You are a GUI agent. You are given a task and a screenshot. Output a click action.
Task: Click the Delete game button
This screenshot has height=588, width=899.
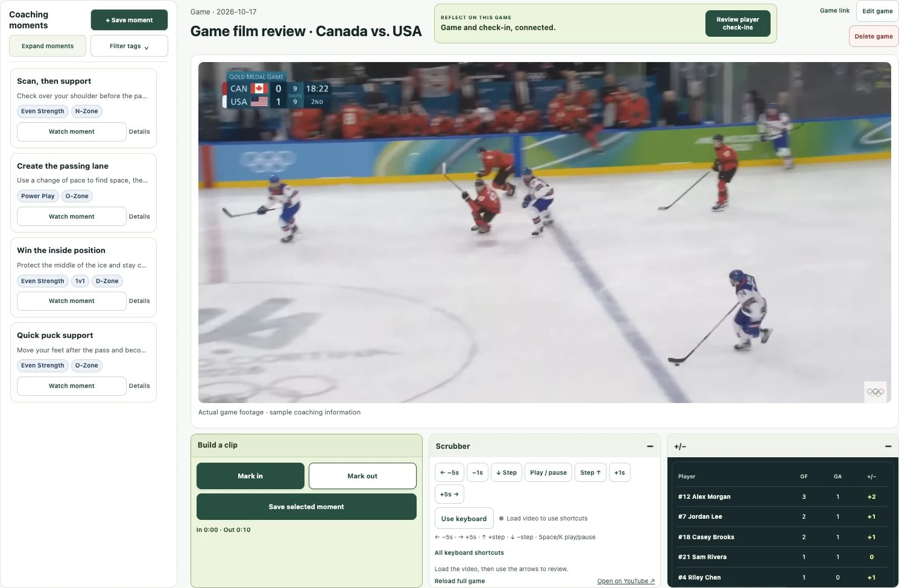click(x=874, y=36)
